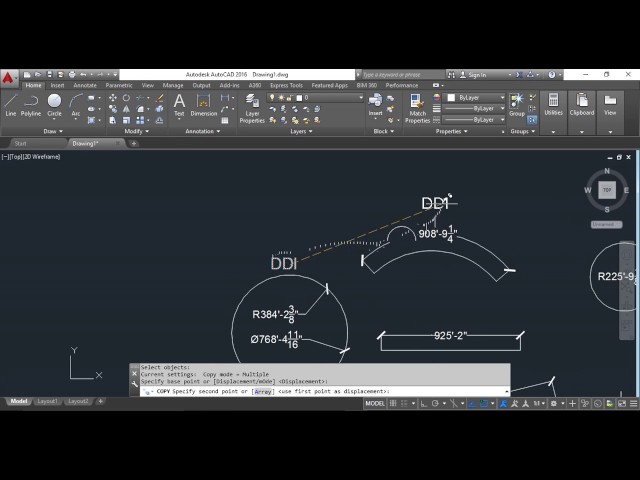The height and width of the screenshot is (480, 640).
Task: Activate the Move tool in Modify panel
Action: point(113,98)
